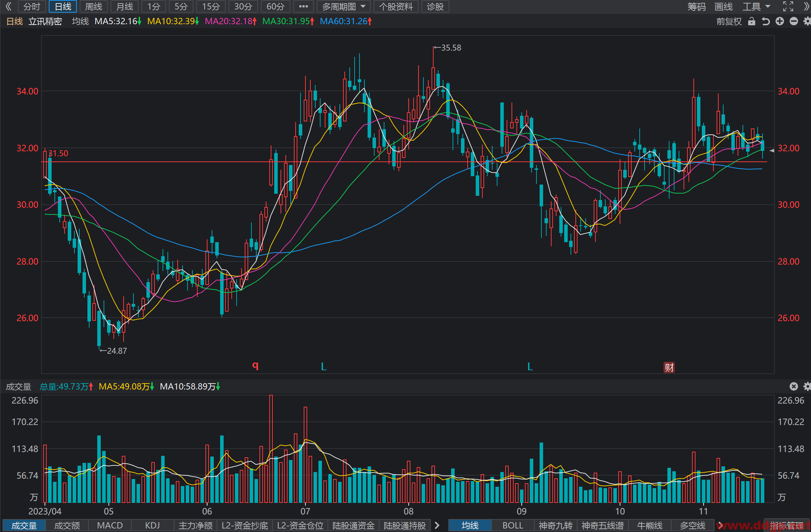Open 个股资料 stock information

tap(396, 7)
